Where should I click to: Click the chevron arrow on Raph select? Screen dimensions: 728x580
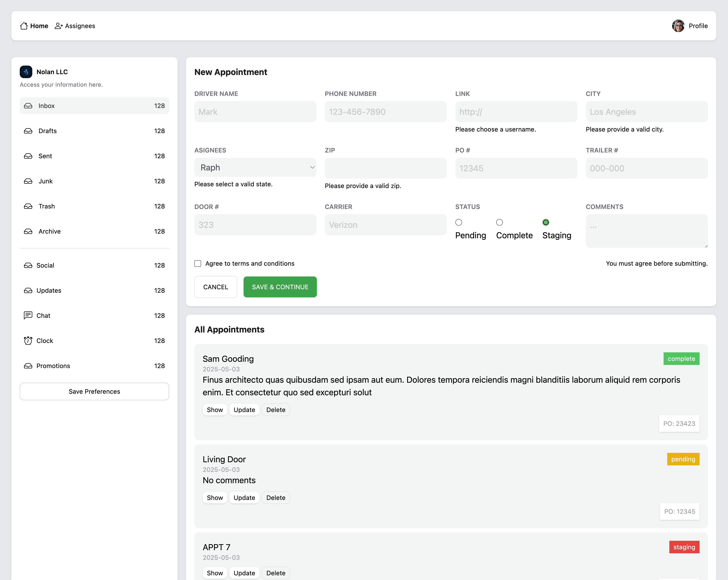tap(312, 168)
